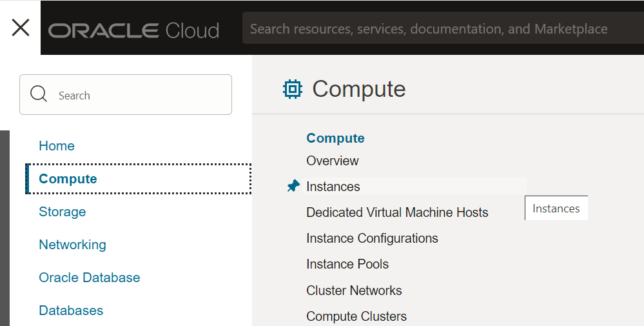
Task: Click the large Compute page title
Action: [x=359, y=89]
